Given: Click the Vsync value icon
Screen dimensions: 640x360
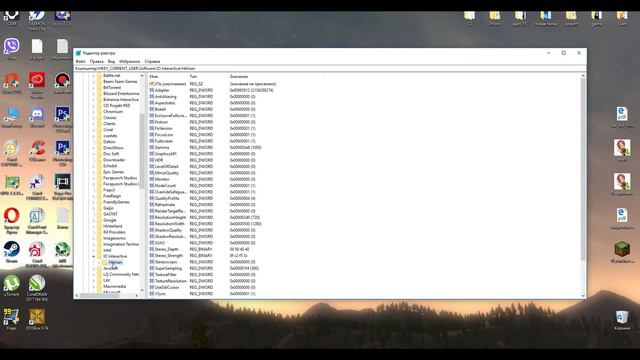Looking at the screenshot, I should [x=151, y=293].
